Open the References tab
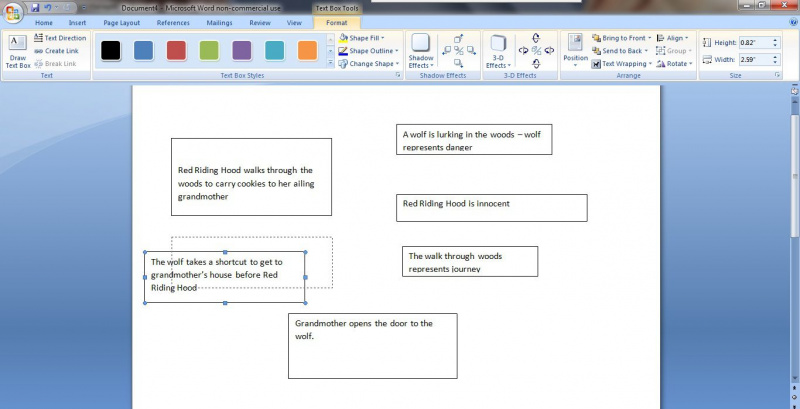Image resolution: width=800 pixels, height=409 pixels. point(173,23)
